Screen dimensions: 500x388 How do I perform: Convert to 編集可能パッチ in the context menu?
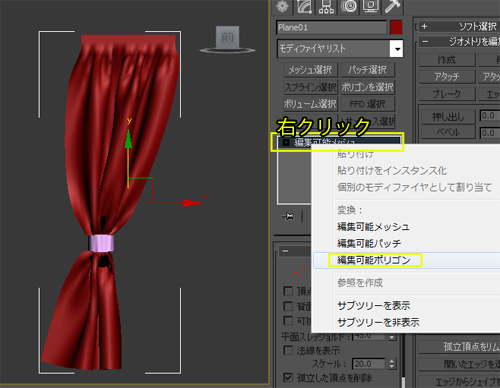(369, 243)
